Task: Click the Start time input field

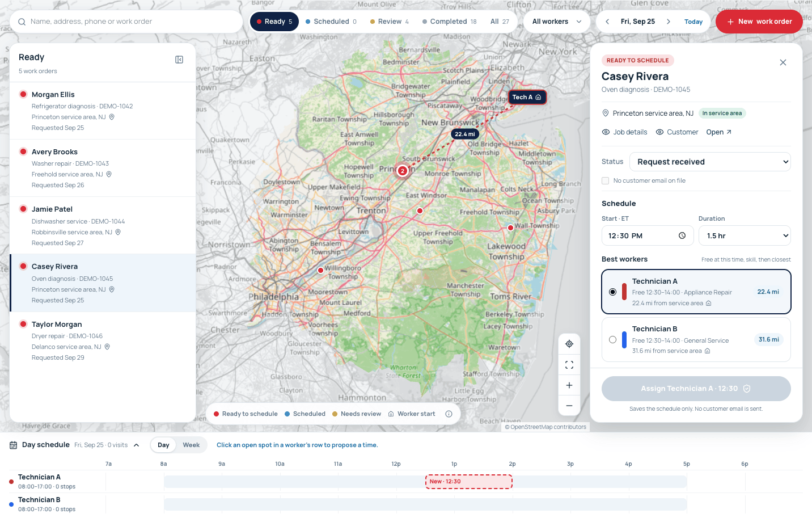Action: click(x=648, y=235)
